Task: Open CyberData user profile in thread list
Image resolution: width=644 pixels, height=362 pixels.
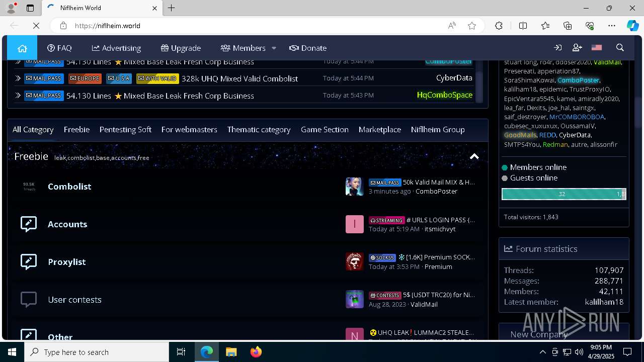Action: pos(454,78)
